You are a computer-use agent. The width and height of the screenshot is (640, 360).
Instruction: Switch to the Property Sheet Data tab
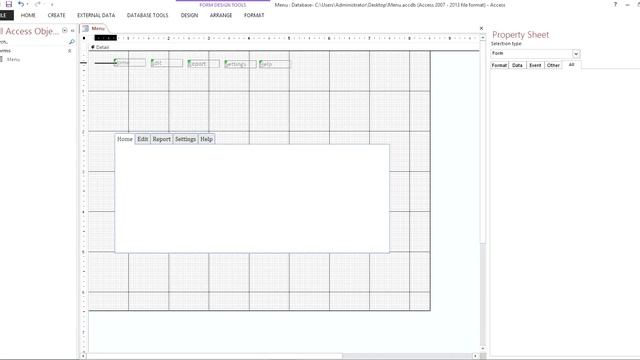coord(517,65)
